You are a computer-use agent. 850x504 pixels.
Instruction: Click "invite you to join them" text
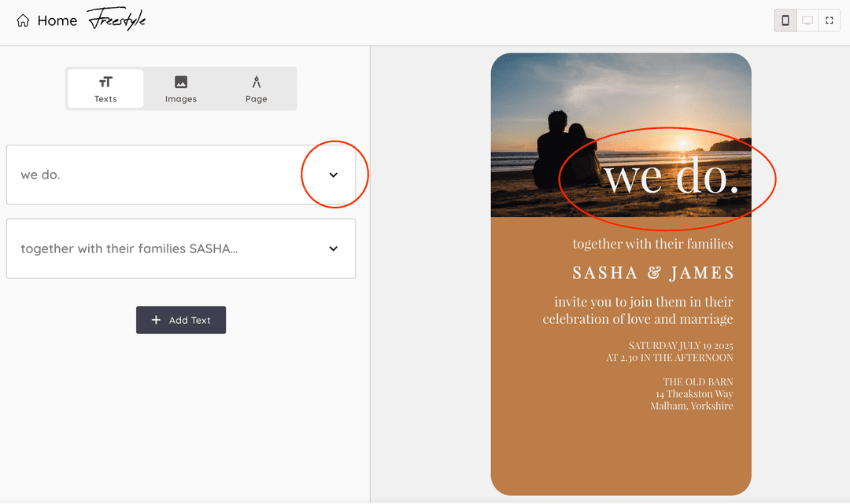click(x=643, y=302)
